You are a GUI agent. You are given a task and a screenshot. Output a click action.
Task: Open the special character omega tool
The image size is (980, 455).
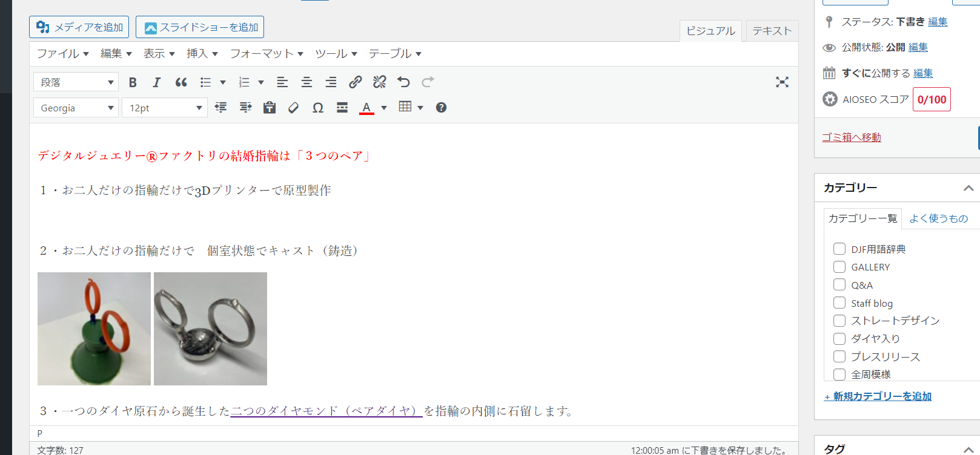coord(318,108)
